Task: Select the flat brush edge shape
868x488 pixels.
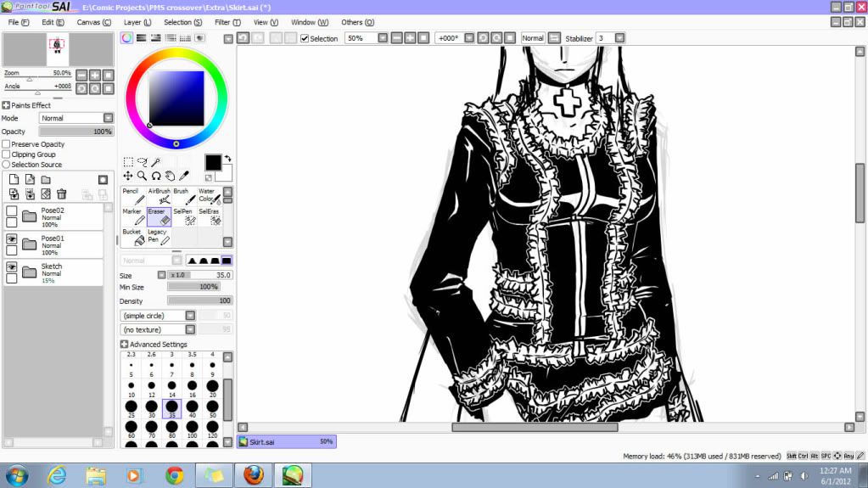Action: point(227,261)
